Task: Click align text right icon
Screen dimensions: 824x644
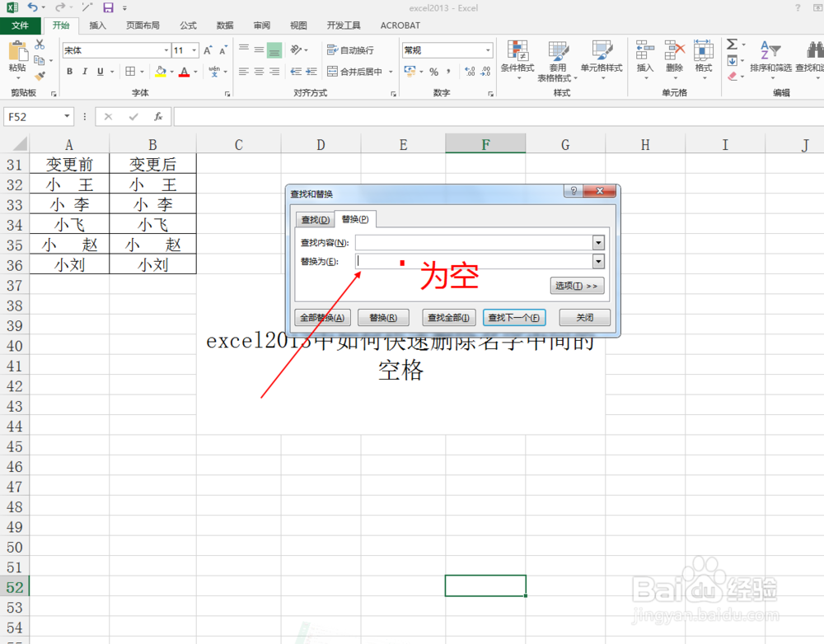Action: coord(274,72)
